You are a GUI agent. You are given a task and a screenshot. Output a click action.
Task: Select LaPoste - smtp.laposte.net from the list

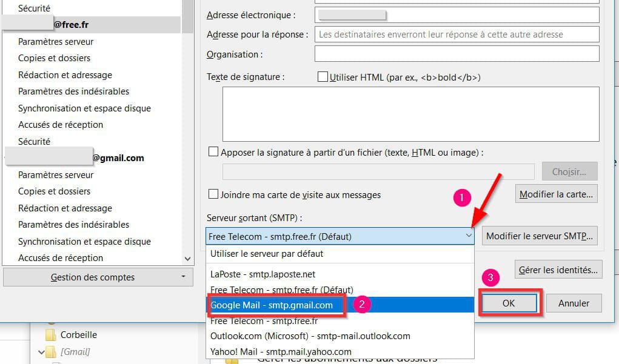[340, 274]
